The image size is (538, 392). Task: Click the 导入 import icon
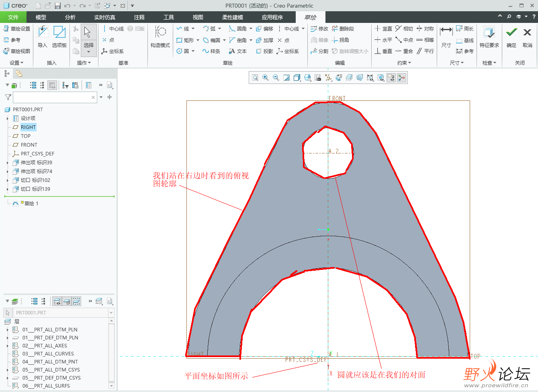pos(43,37)
